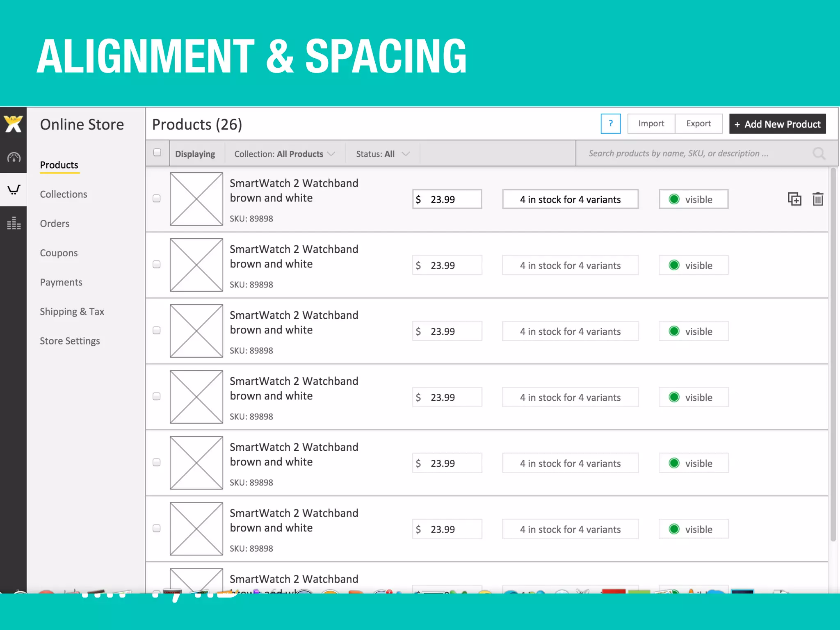Screen dimensions: 840x630
Task: Click the Import button
Action: pyautogui.click(x=651, y=123)
